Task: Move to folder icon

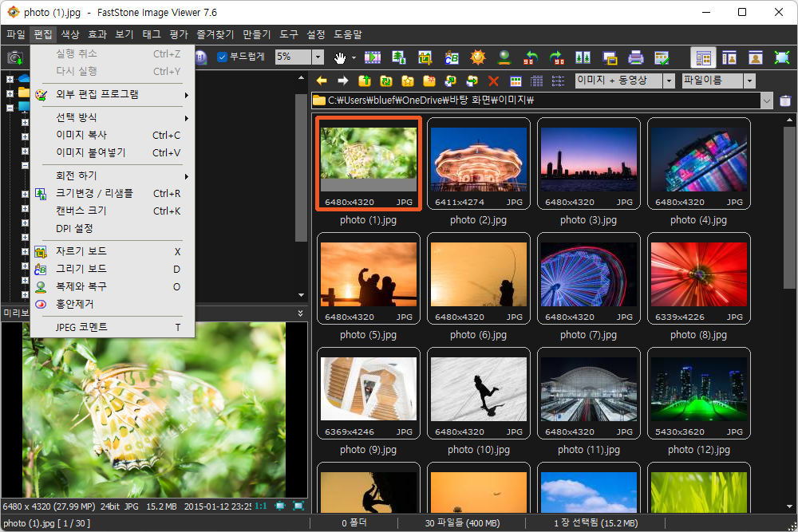Action: (472, 81)
